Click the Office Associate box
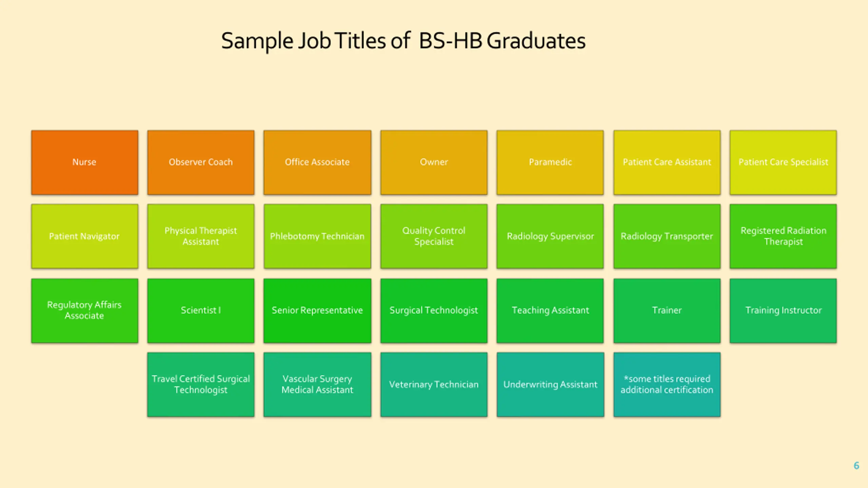 click(x=317, y=162)
